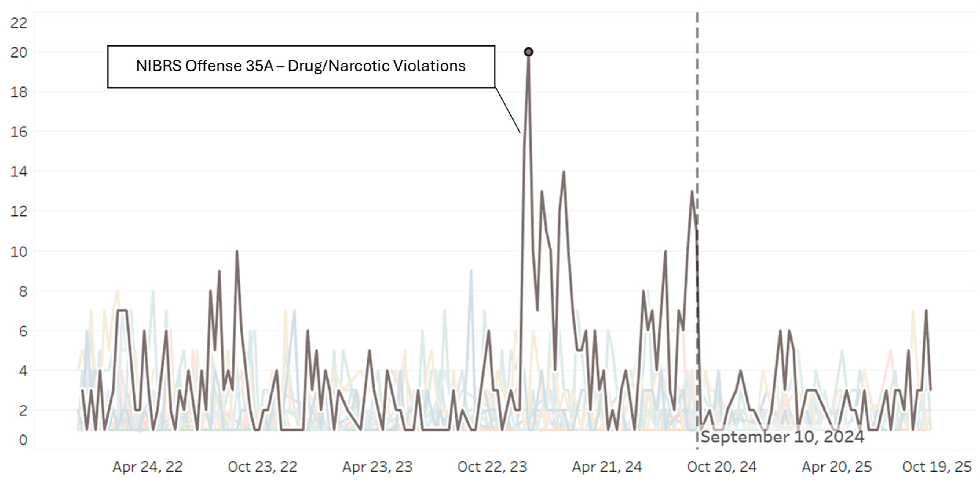Viewport: 980px width, 485px height.
Task: Click the 'NIBRS Offense 35A – Drug/Narcotic Violations' annotation
Action: 301,66
